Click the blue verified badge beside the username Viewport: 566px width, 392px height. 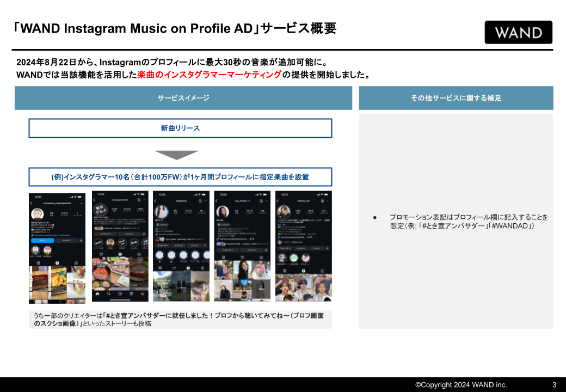[249, 201]
